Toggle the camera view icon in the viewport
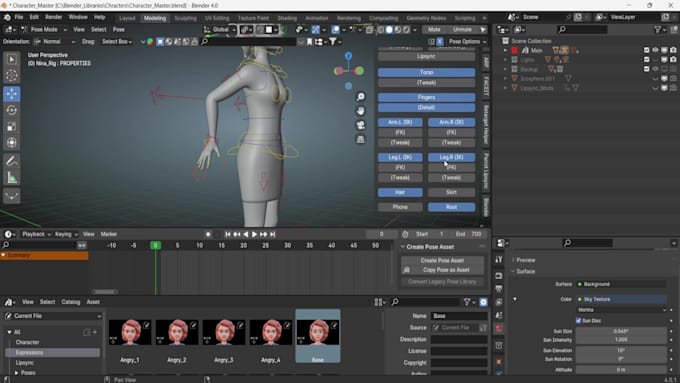This screenshot has height=383, width=680. (x=360, y=125)
